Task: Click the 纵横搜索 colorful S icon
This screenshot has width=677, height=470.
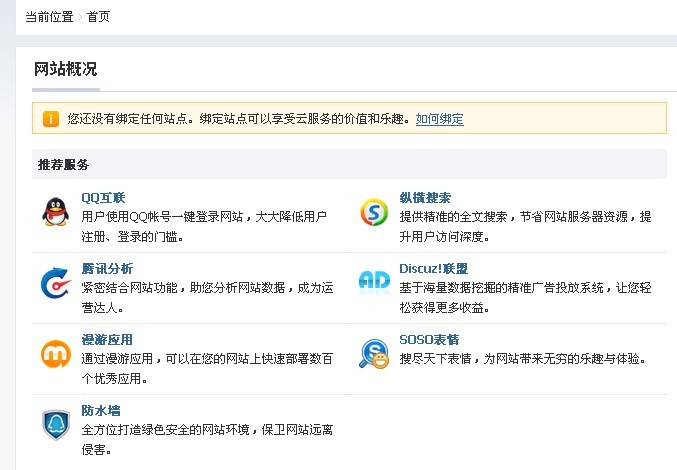Action: (374, 212)
